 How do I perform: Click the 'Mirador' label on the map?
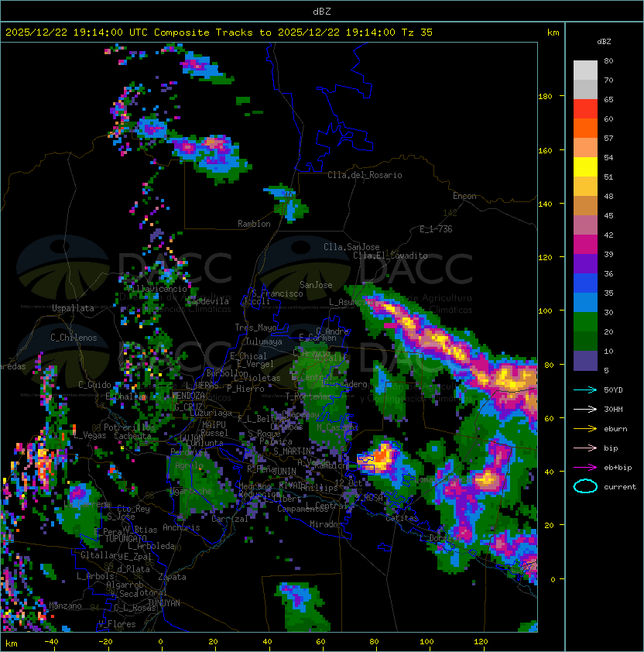[x=326, y=524]
